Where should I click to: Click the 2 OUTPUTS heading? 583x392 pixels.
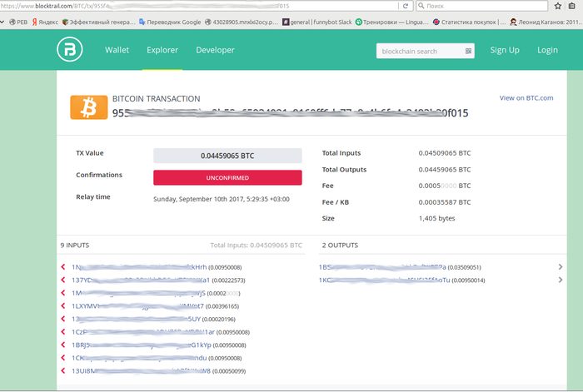click(340, 246)
